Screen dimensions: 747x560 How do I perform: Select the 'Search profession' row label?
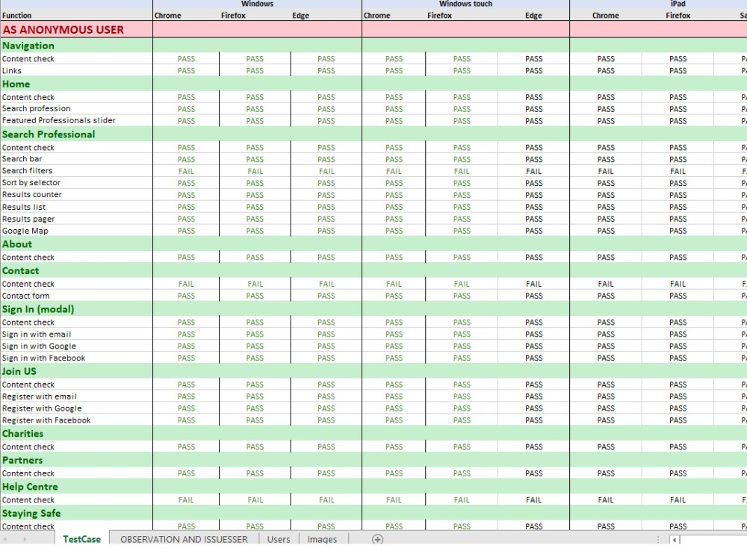point(76,108)
